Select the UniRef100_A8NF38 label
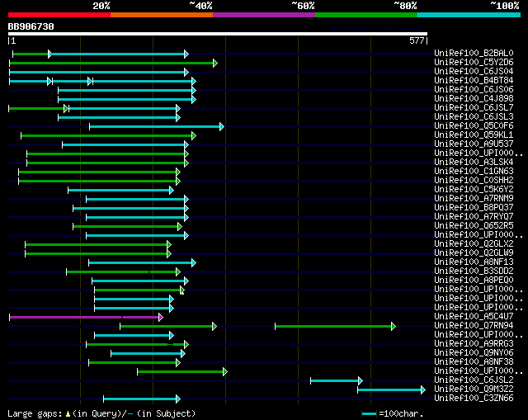This screenshot has width=528, height=420. tap(474, 362)
